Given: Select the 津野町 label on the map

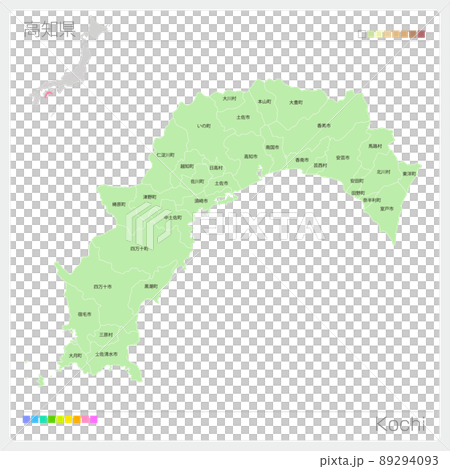Looking at the screenshot, I should (150, 197).
